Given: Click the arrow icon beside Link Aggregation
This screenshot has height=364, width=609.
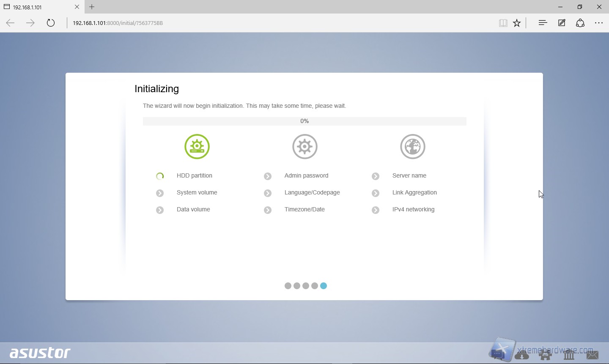Looking at the screenshot, I should pyautogui.click(x=376, y=193).
